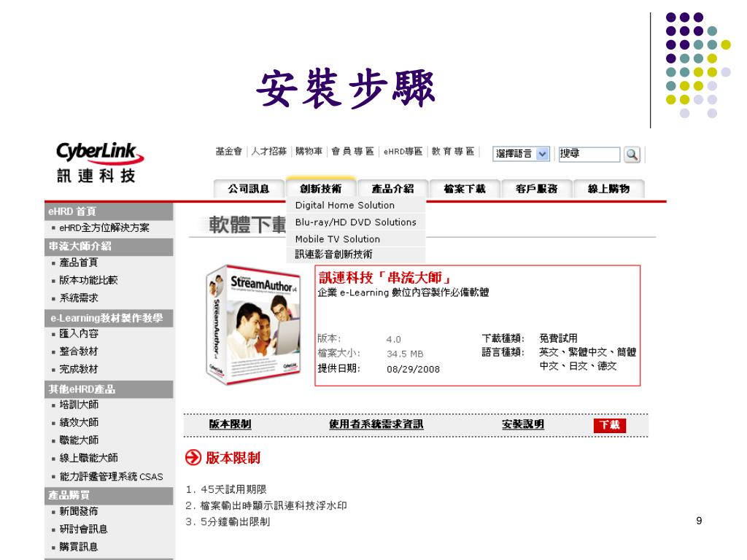Click the 5分鐘輸出限制 list line
Image resolution: width=747 pixels, height=560 pixels.
point(228,521)
